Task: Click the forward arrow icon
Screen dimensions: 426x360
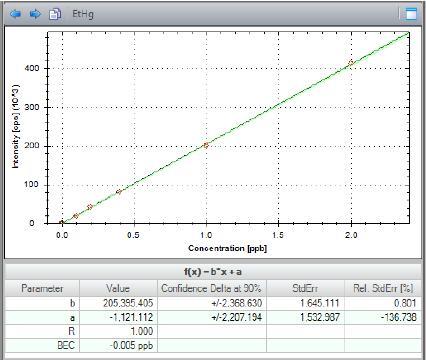Action: 35,14
